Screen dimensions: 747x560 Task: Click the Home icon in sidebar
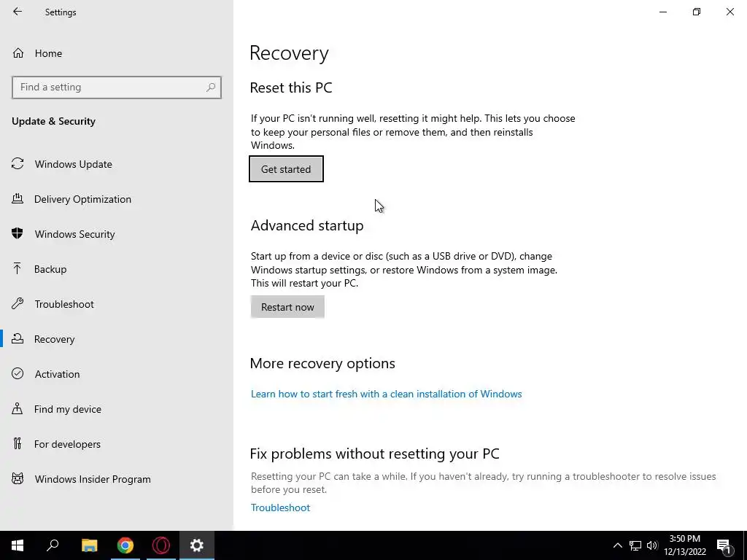18,52
